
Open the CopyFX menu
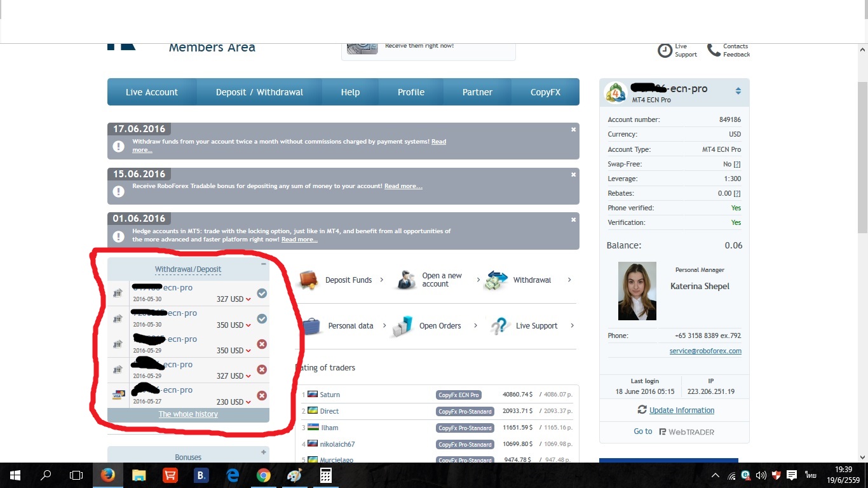pyautogui.click(x=545, y=92)
